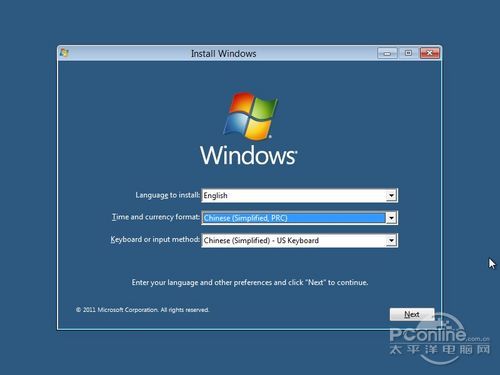Viewport: 500px width, 375px height.
Task: Select the English language field
Action: [300, 195]
